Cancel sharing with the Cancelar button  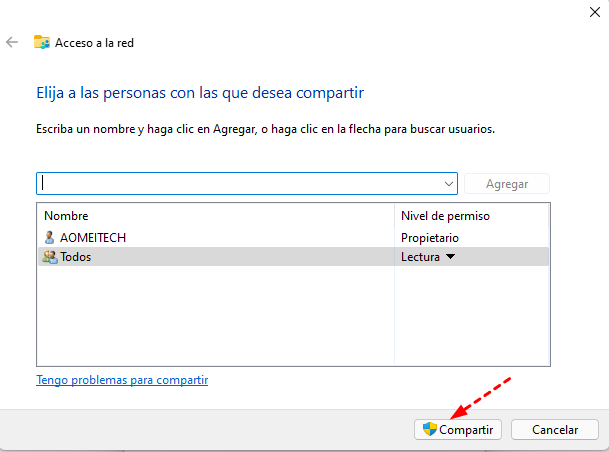point(554,429)
